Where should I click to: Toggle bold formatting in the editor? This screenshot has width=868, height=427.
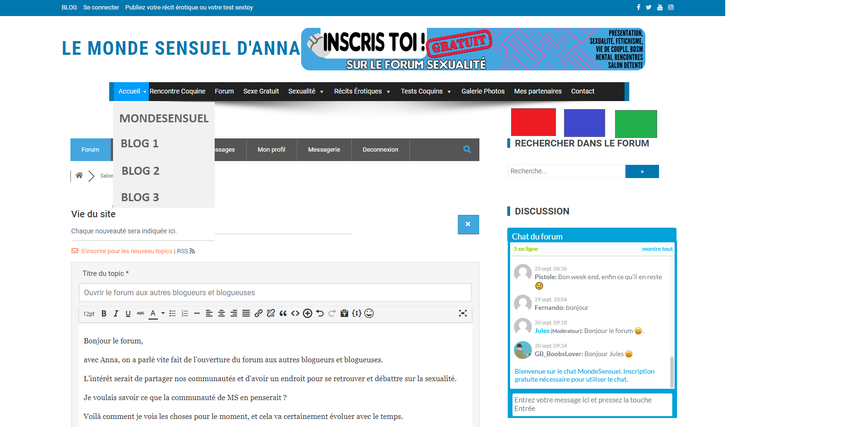pyautogui.click(x=104, y=314)
